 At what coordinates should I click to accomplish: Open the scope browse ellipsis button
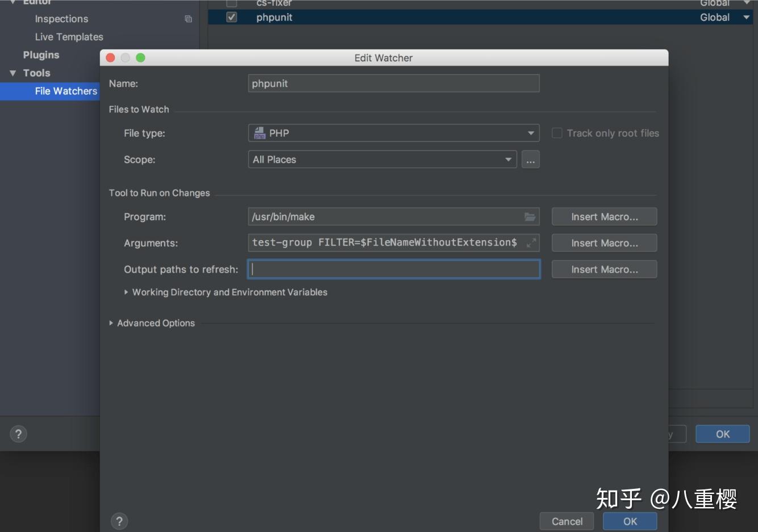[530, 160]
